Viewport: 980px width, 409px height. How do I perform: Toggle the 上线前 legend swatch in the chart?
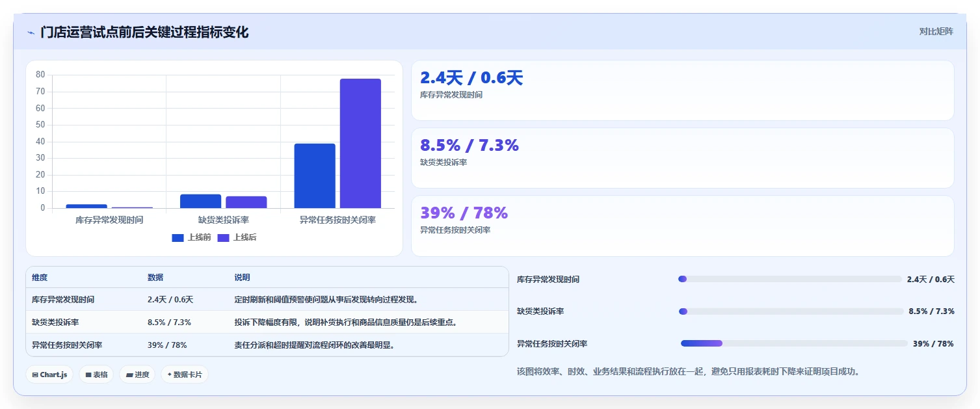click(178, 238)
